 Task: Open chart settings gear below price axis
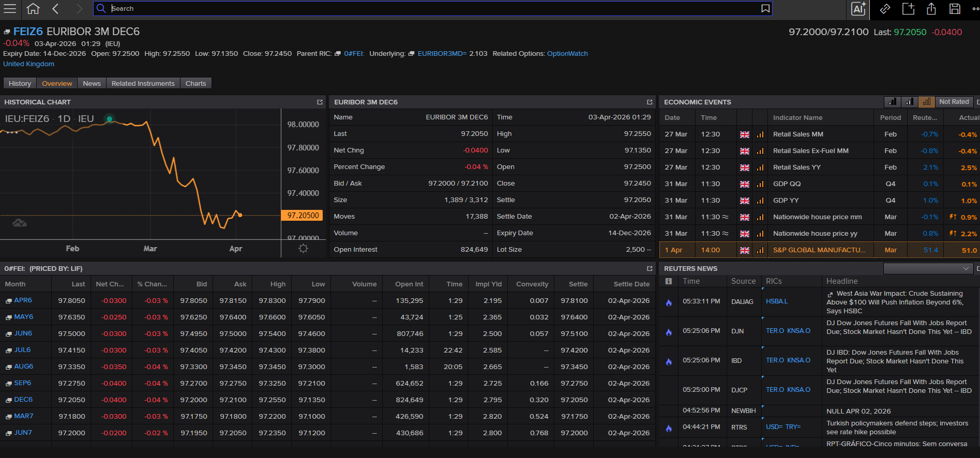304,249
